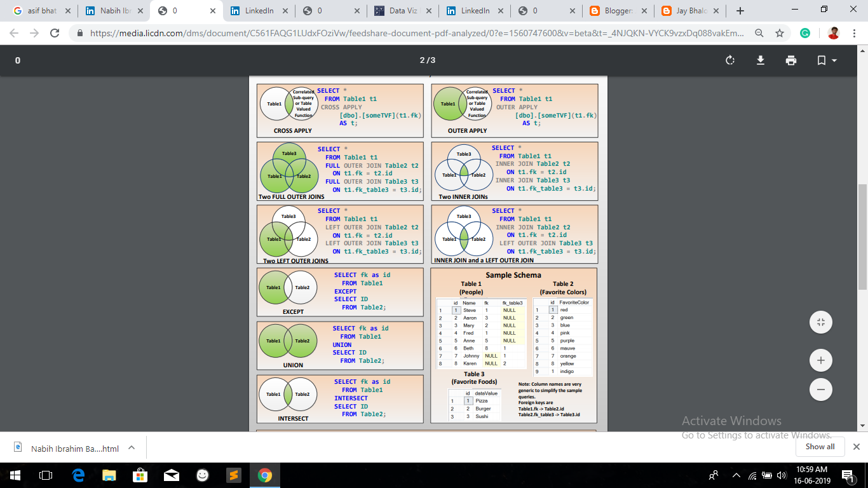Click the "Sample Schema" heading
The image size is (868, 488).
click(x=513, y=275)
